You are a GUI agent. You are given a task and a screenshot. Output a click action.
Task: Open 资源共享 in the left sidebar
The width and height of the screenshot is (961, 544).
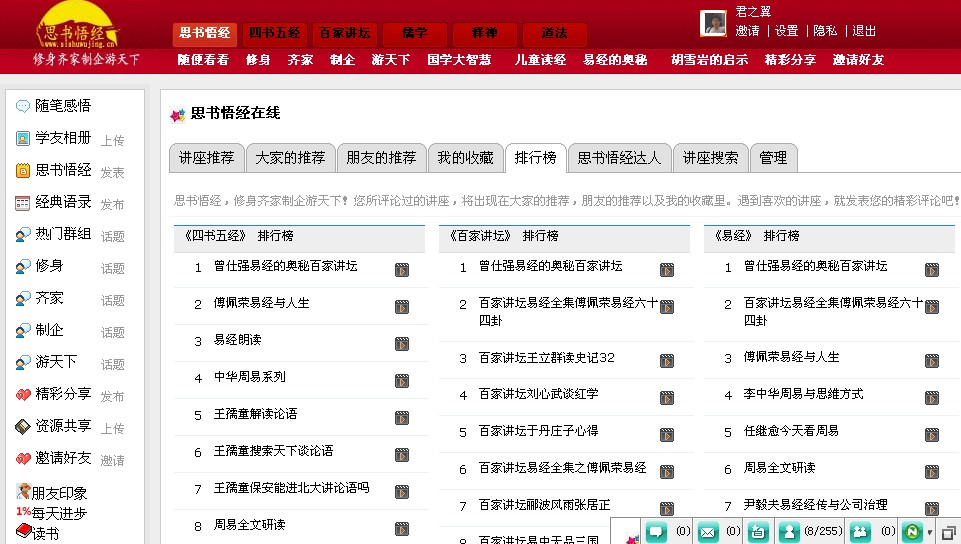click(x=63, y=425)
